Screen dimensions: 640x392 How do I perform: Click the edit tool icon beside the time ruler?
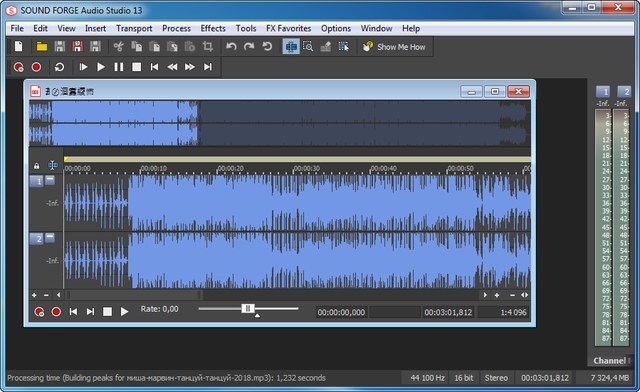tap(53, 165)
